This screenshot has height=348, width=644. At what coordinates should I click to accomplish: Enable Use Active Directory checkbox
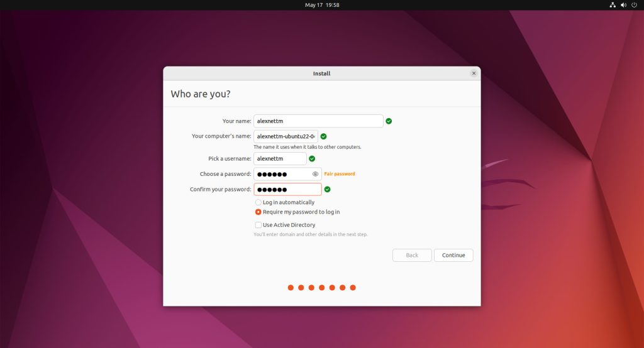258,225
